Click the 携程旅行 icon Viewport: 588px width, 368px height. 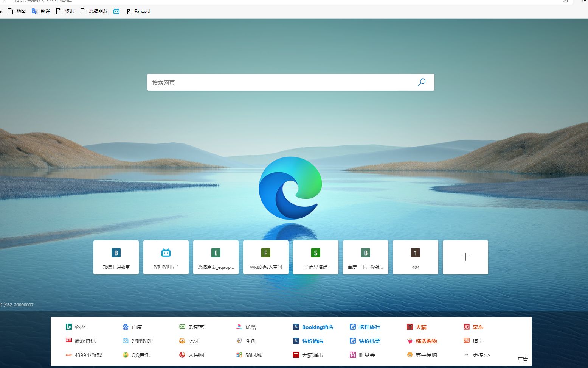click(353, 327)
